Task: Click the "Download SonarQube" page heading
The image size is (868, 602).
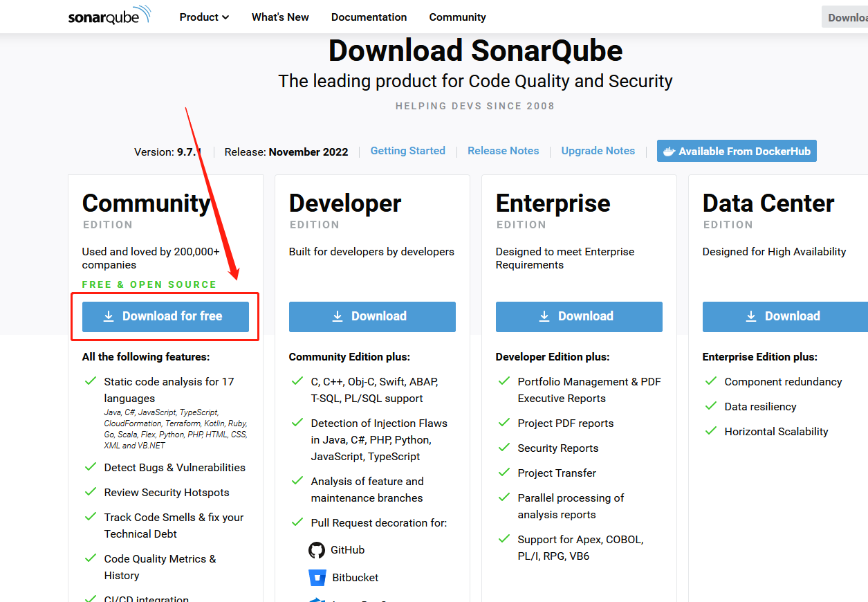Action: click(x=476, y=51)
